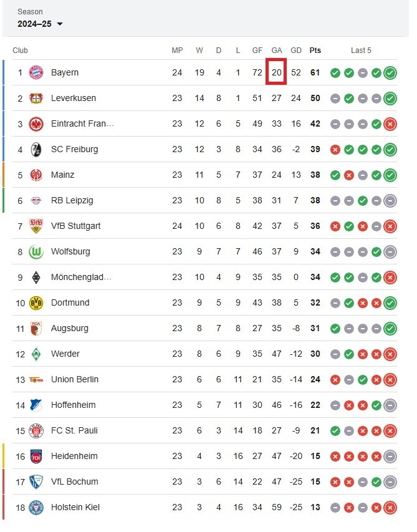Click the Eintracht Frankfurt eagle crest
Viewport: 417px width, 532px height.
coord(36,123)
